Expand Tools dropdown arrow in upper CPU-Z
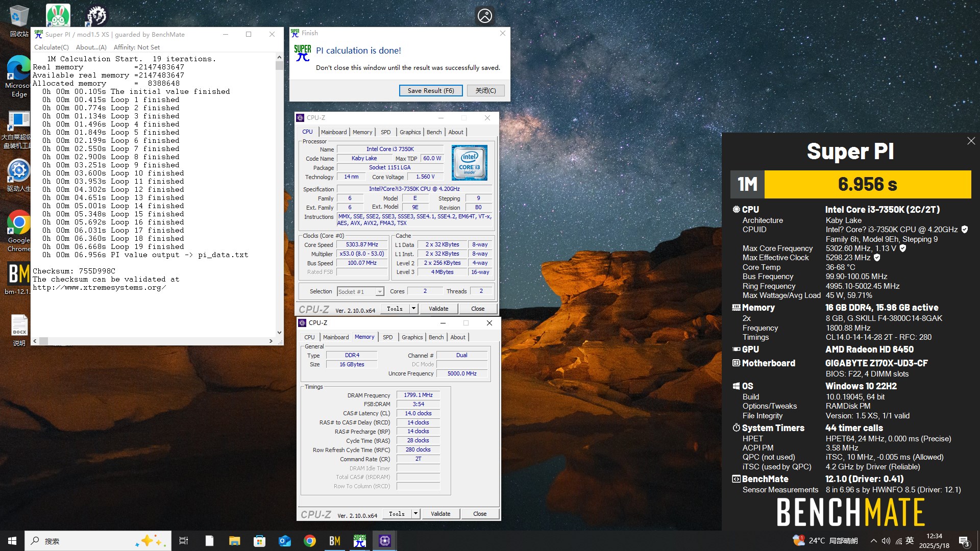 pyautogui.click(x=414, y=309)
